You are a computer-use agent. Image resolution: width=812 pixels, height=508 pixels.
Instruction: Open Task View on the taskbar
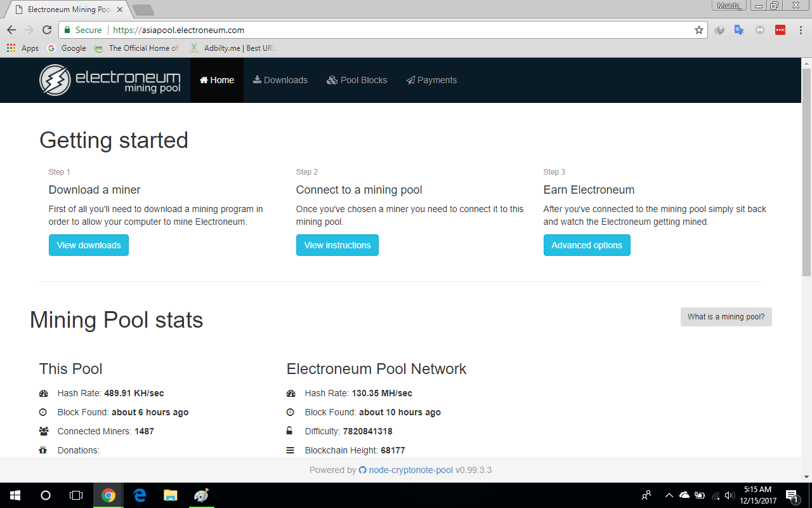click(76, 495)
